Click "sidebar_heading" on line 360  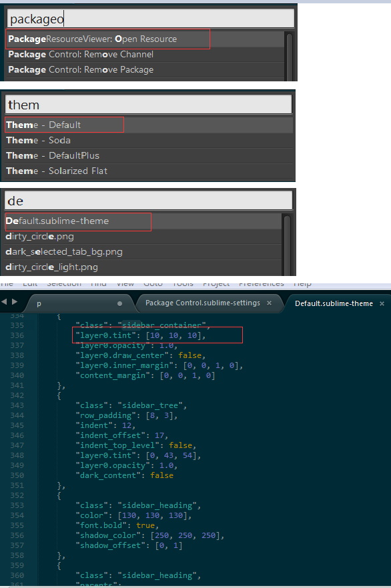coord(159,575)
